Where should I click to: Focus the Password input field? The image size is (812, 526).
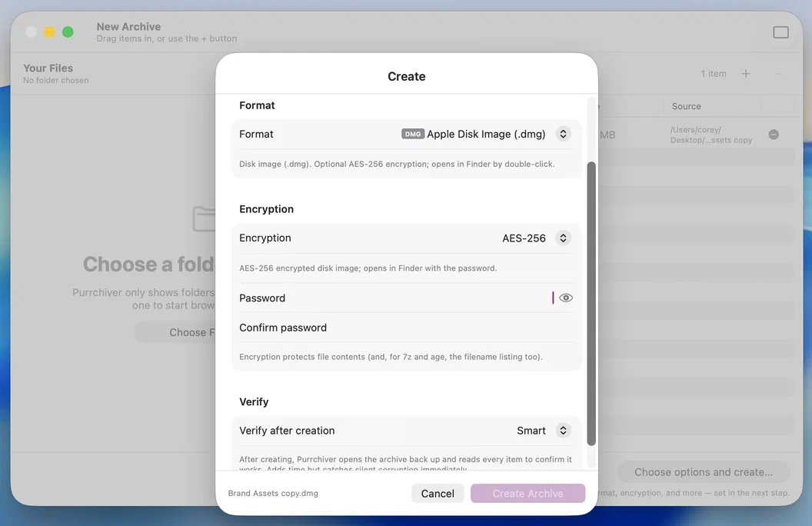click(x=407, y=298)
